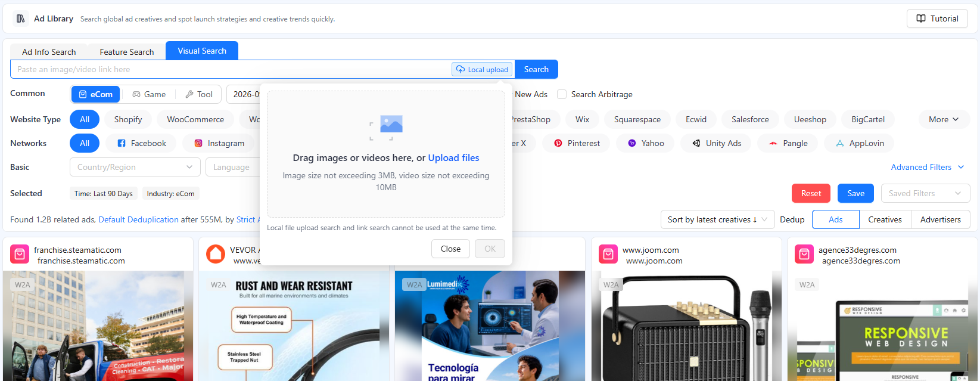The width and height of the screenshot is (980, 381).
Task: Select All in the Website Type row
Action: 85,119
